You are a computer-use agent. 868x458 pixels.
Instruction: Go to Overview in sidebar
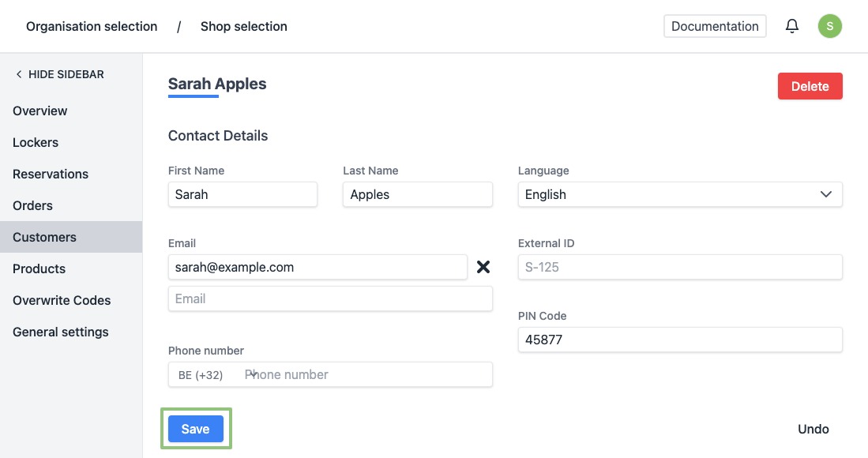coord(40,111)
